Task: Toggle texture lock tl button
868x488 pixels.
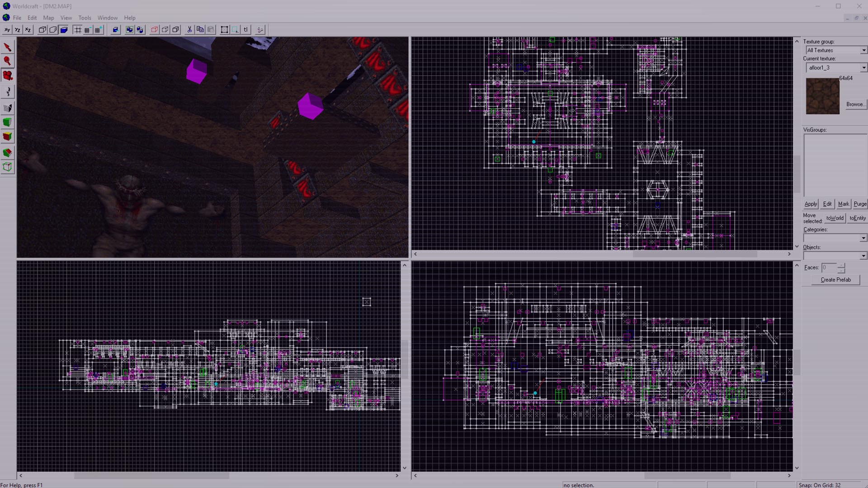Action: click(246, 30)
